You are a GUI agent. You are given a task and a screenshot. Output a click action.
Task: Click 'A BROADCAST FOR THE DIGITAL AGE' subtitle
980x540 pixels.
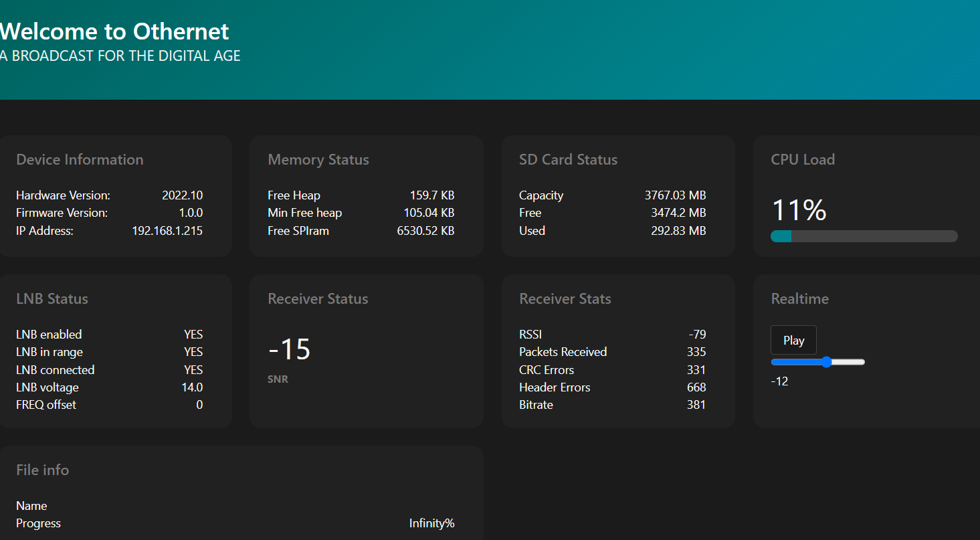click(x=120, y=56)
